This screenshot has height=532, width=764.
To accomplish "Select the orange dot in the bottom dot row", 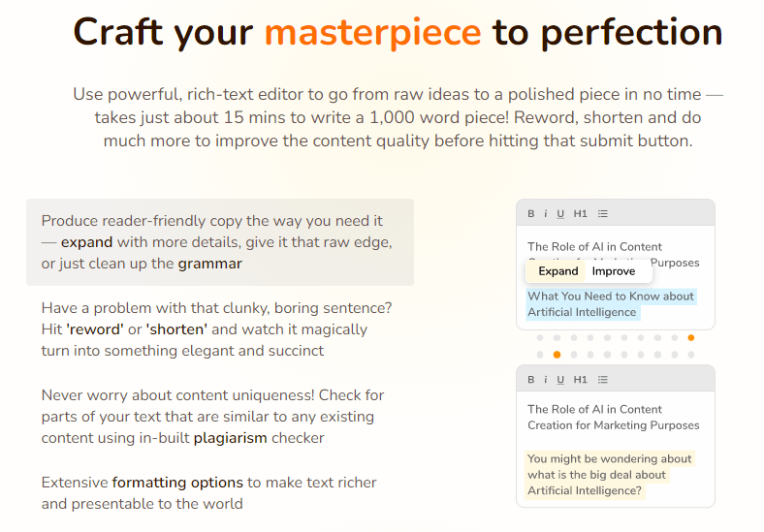I will [557, 355].
